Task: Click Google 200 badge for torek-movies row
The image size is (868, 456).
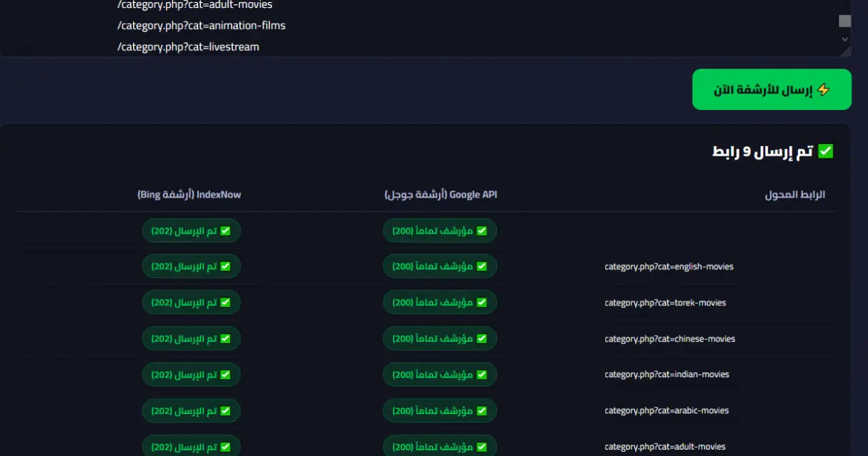Action: click(440, 303)
